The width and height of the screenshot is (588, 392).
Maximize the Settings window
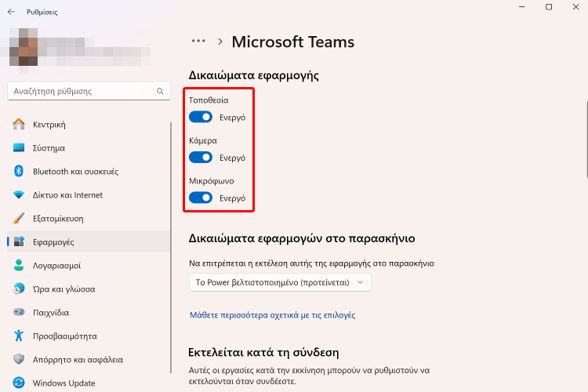pos(549,7)
